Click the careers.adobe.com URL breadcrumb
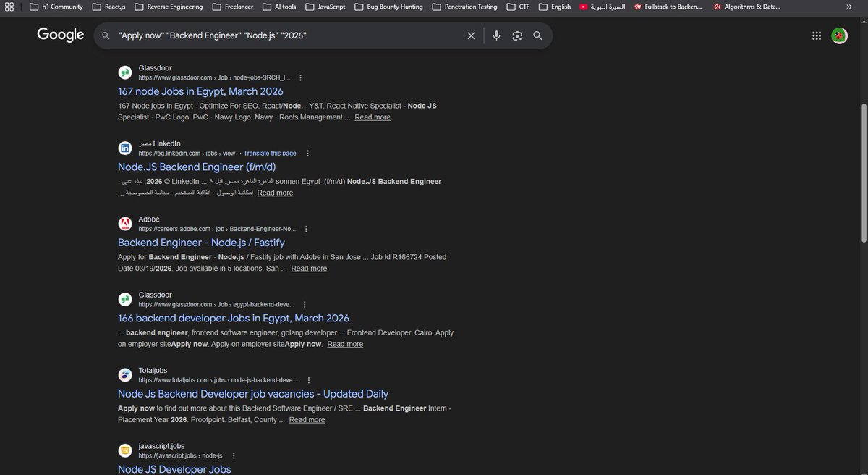This screenshot has height=475, width=868. [x=218, y=229]
